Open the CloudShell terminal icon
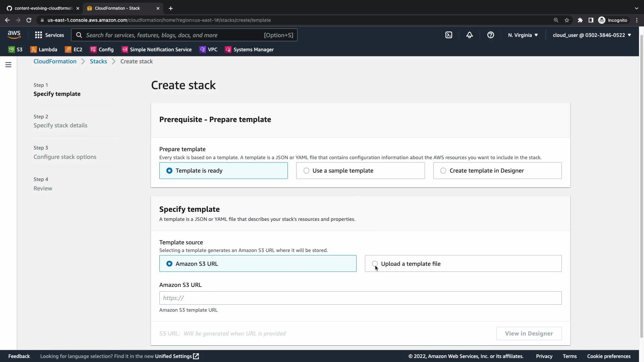Viewport: 644px width, 362px height. [449, 35]
